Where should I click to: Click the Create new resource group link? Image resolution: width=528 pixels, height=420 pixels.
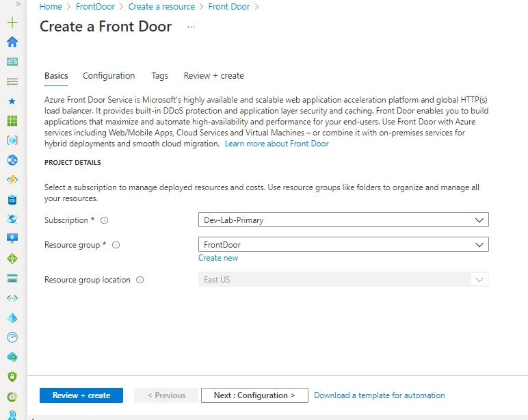tap(218, 258)
